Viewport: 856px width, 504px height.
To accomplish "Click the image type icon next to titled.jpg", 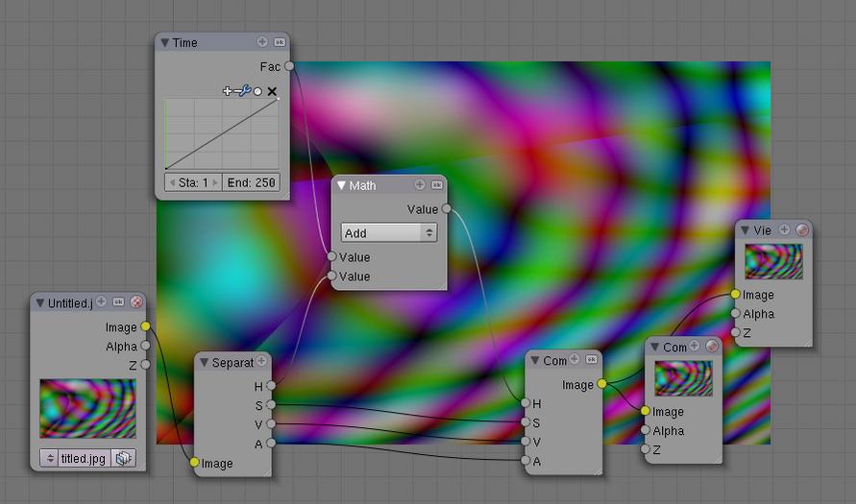I will [123, 458].
